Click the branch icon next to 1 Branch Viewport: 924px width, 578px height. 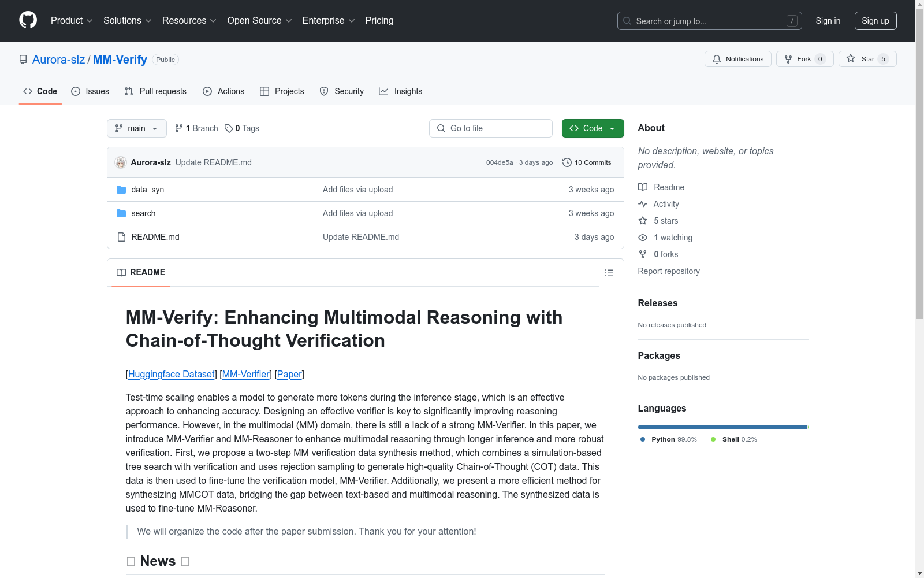(179, 128)
